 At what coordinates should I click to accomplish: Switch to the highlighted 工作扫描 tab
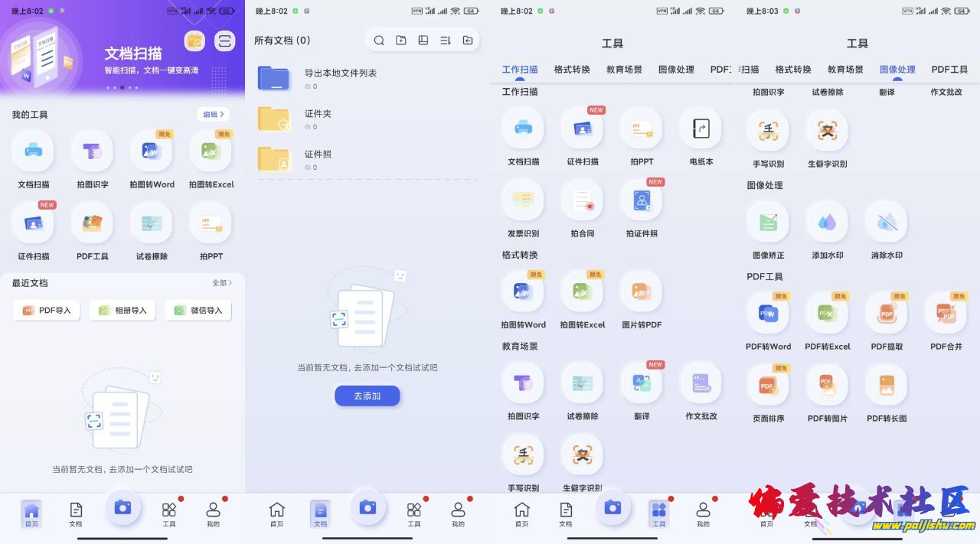(x=520, y=70)
